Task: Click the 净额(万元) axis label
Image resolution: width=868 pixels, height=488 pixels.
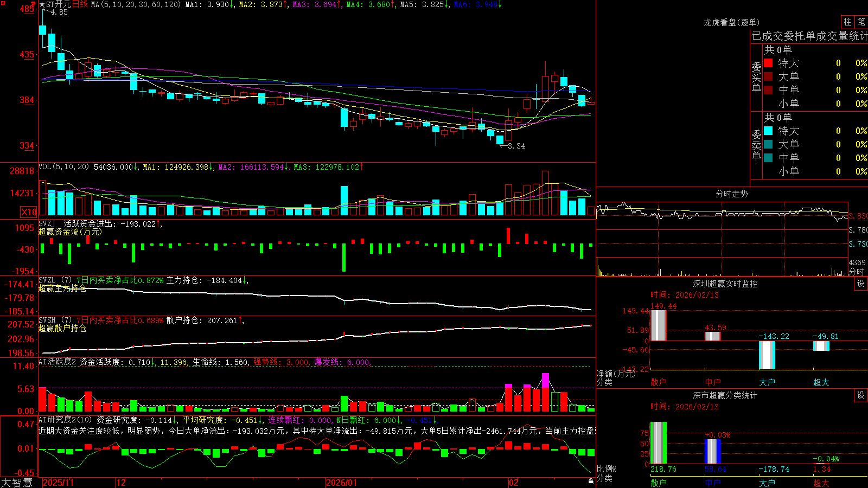Action: tap(616, 374)
